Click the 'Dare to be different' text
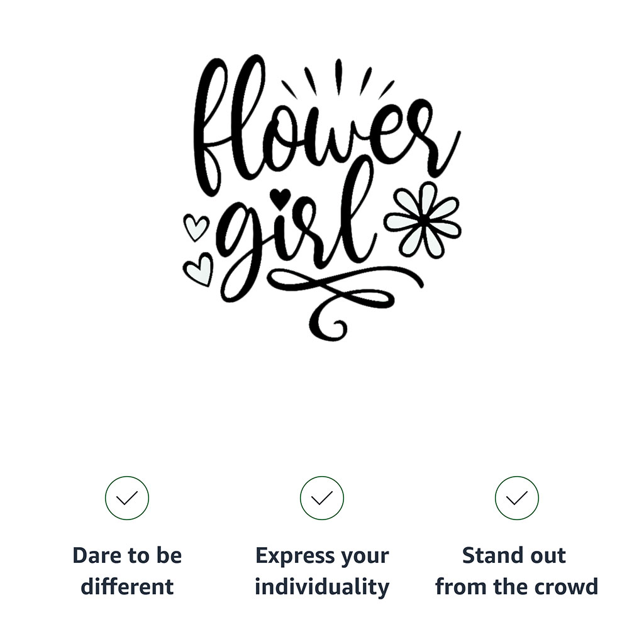The width and height of the screenshot is (644, 644). pos(127,571)
